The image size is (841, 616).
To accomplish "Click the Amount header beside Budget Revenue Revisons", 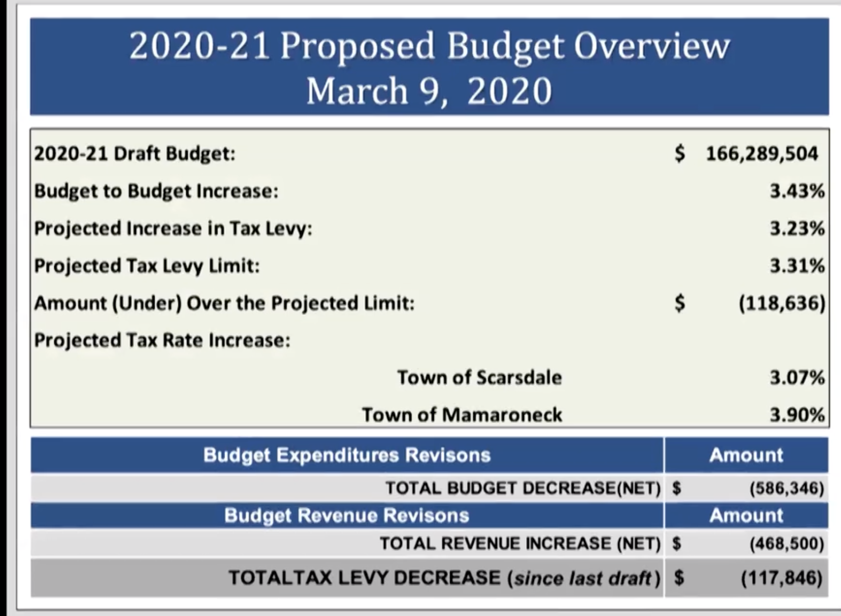I will [746, 516].
